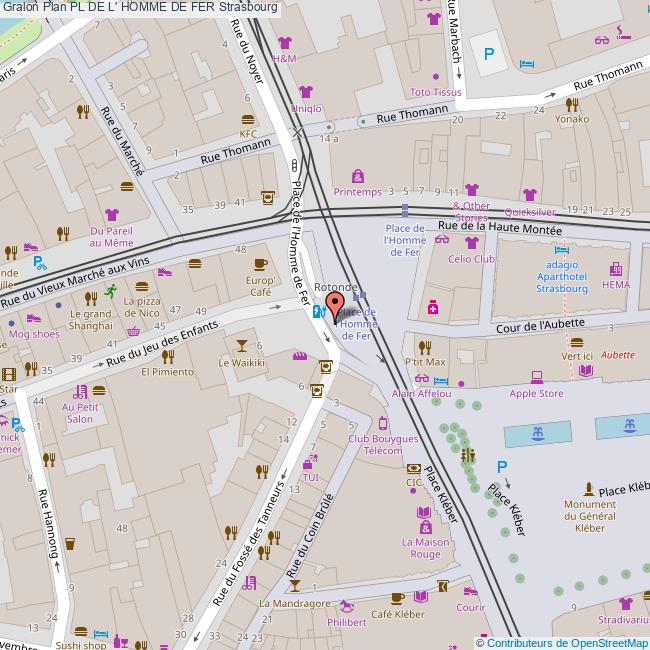The height and width of the screenshot is (650, 650).
Task: Open the Contributeurs de OpenStreetMap link
Action: 567,642
